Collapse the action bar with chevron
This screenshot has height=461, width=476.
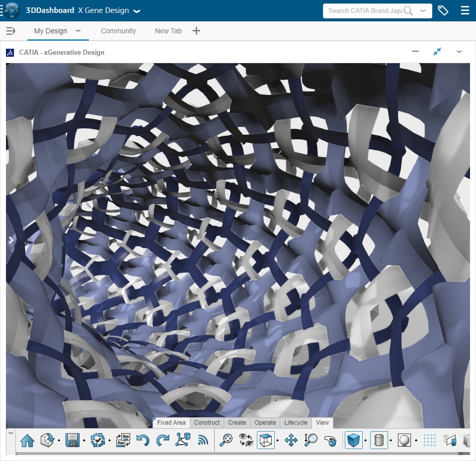pos(10,433)
